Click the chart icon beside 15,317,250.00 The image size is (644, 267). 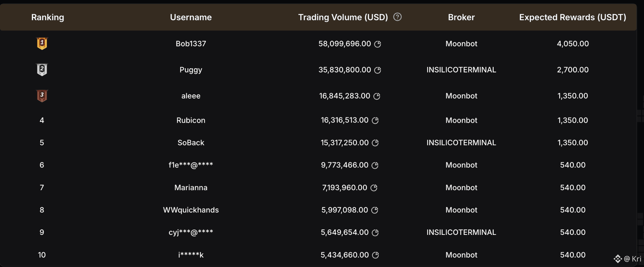coord(375,143)
